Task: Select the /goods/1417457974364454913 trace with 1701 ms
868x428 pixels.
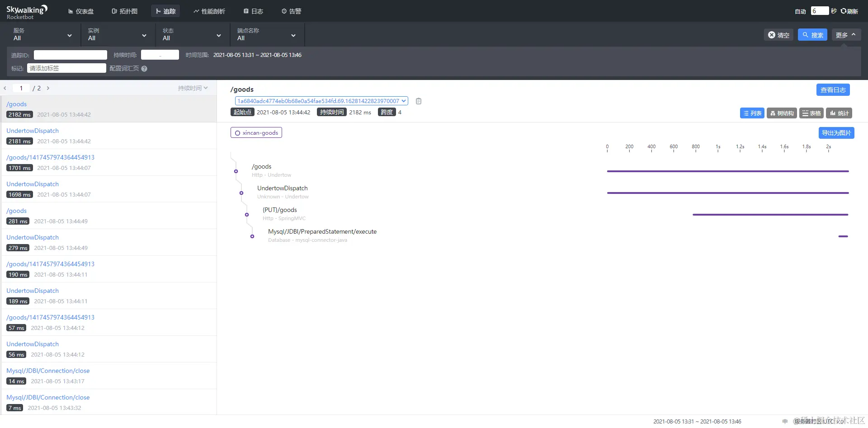Action: coord(108,162)
